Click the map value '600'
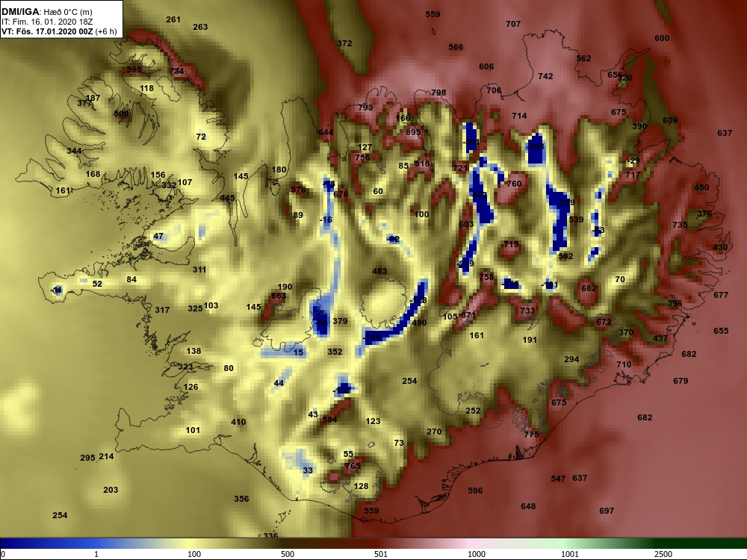Screen dimensions: 747x560 (x=662, y=38)
